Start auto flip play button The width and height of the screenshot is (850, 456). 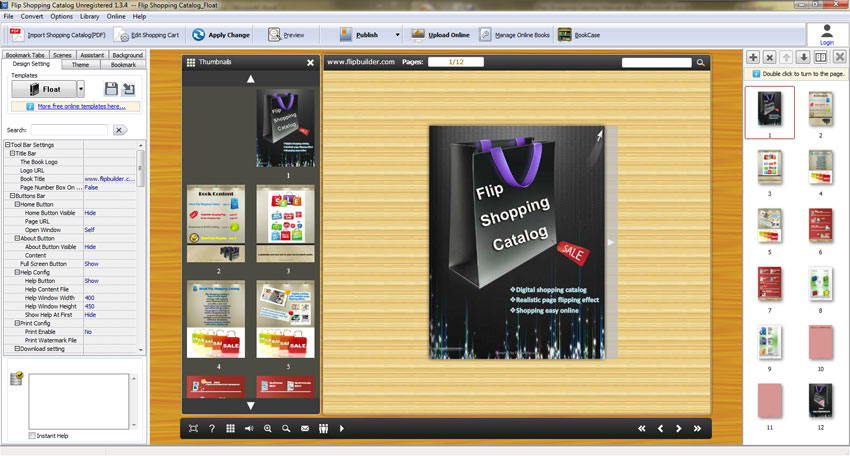[342, 428]
